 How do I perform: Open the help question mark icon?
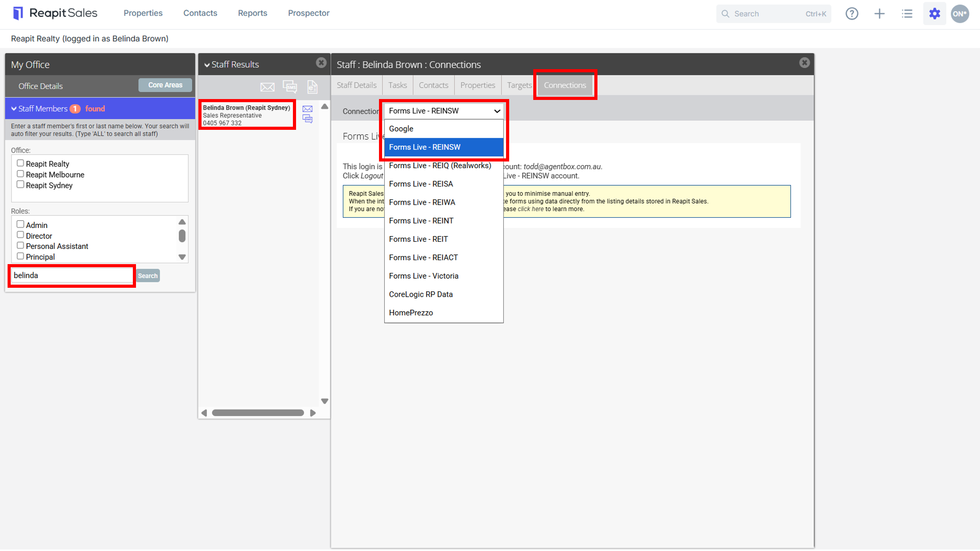pyautogui.click(x=852, y=14)
